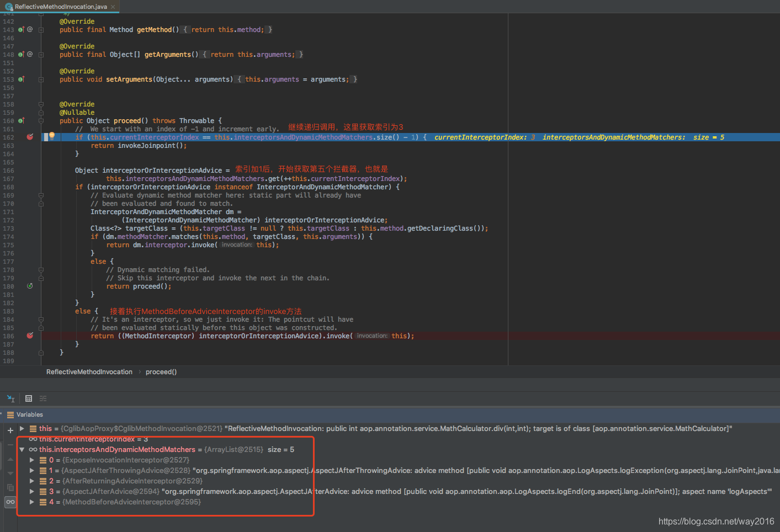
Task: Remove the watch with the minus icon
Action: click(x=10, y=445)
